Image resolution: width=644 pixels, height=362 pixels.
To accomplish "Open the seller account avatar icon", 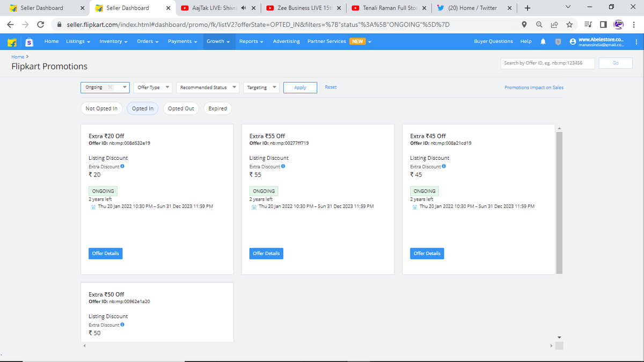I will point(573,41).
